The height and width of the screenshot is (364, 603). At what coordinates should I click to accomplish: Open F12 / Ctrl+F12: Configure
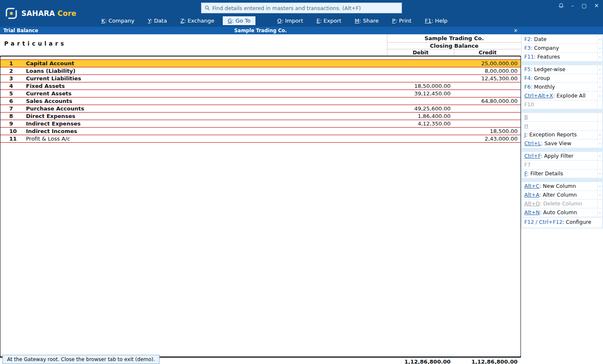562,222
